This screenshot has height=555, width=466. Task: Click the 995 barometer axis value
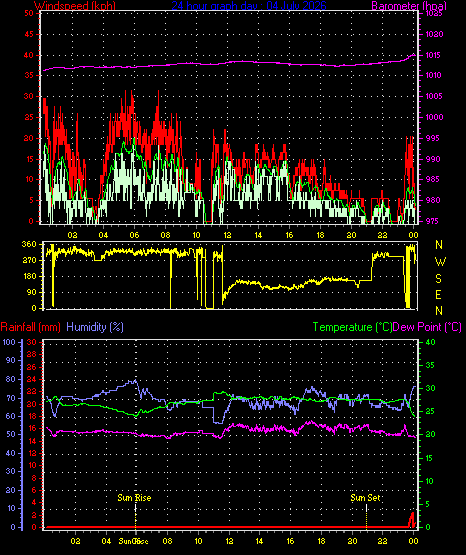click(x=432, y=138)
